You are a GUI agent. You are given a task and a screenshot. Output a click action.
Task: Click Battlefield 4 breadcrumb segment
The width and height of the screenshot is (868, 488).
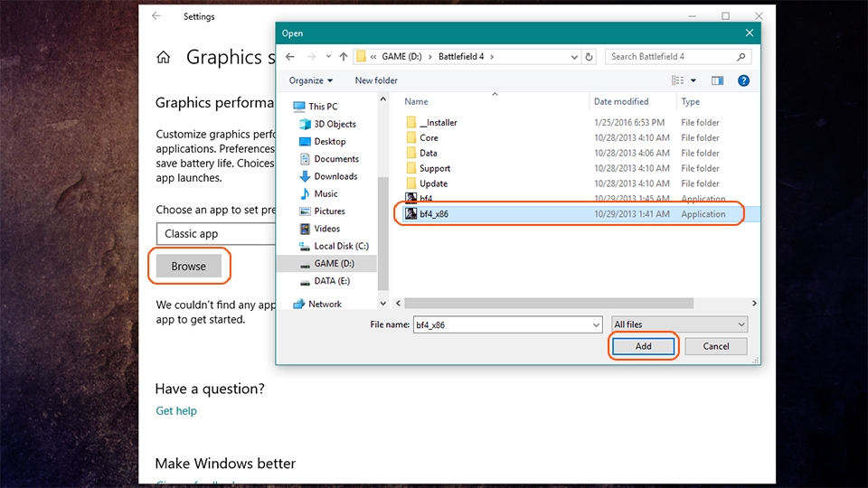[460, 56]
